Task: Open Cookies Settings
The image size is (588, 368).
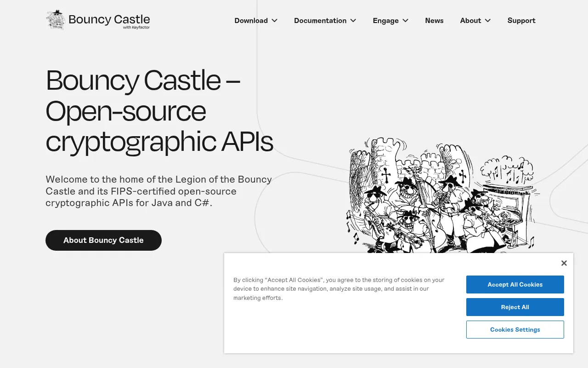Action: (515, 329)
